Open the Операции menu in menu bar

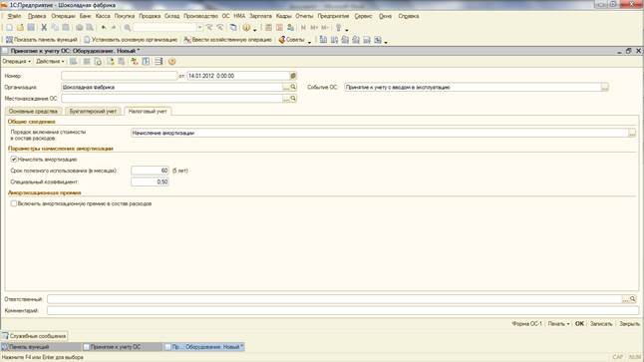tap(63, 16)
